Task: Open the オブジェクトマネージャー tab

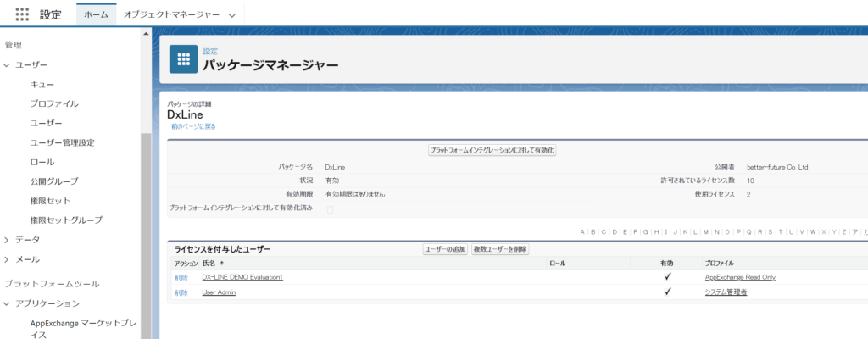Action: tap(170, 15)
